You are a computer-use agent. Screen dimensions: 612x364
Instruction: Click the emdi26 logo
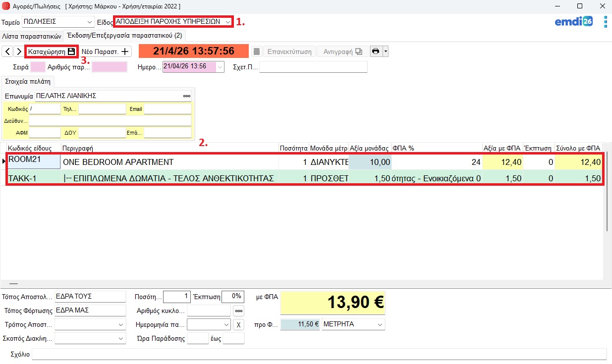pyautogui.click(x=573, y=22)
